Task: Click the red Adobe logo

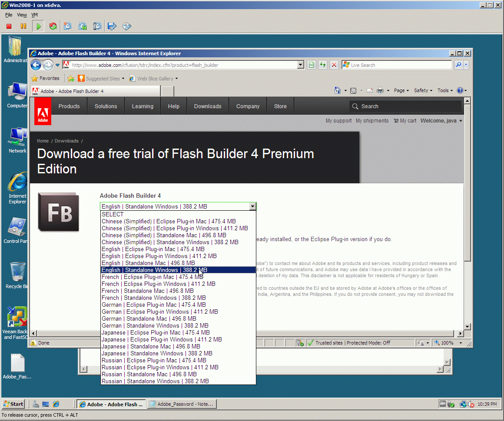Action: (43, 112)
